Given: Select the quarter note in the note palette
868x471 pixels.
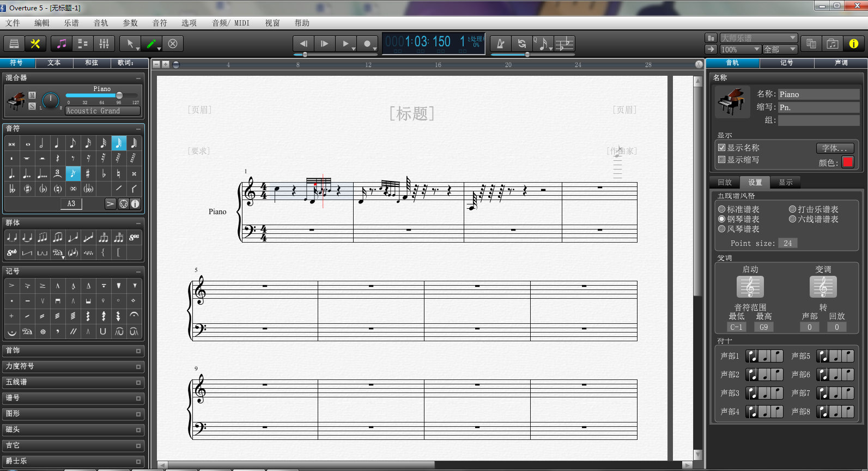Looking at the screenshot, I should [x=57, y=143].
